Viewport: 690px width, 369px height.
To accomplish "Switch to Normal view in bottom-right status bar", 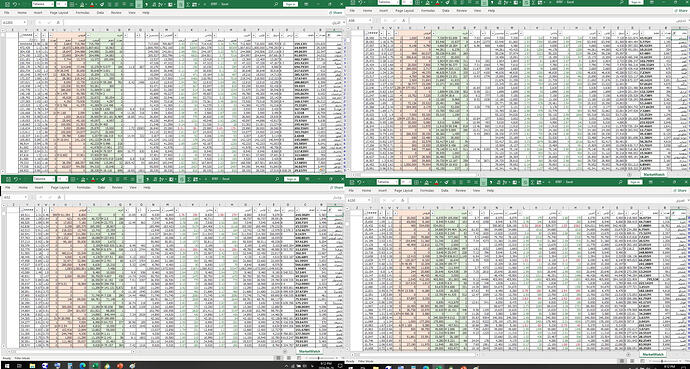I will (x=622, y=361).
